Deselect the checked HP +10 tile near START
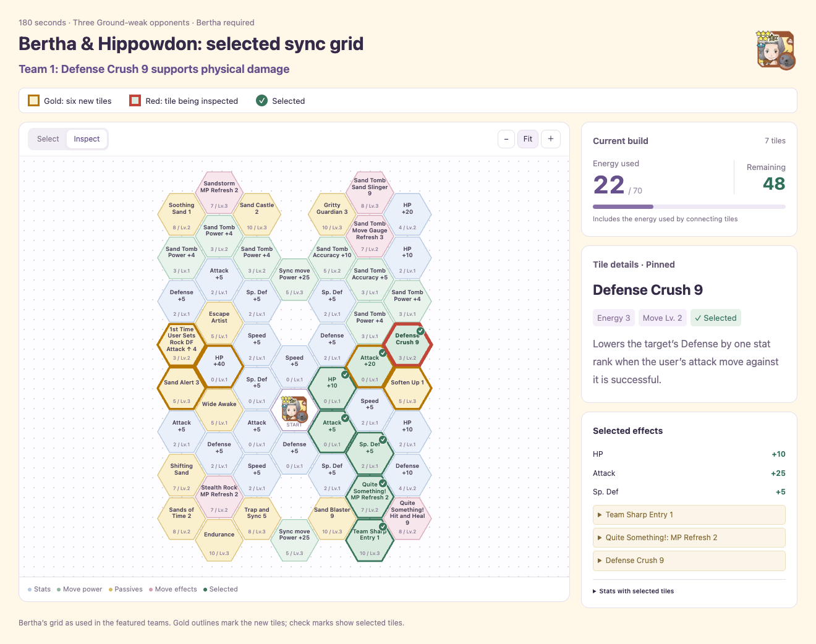The width and height of the screenshot is (816, 644). click(332, 389)
